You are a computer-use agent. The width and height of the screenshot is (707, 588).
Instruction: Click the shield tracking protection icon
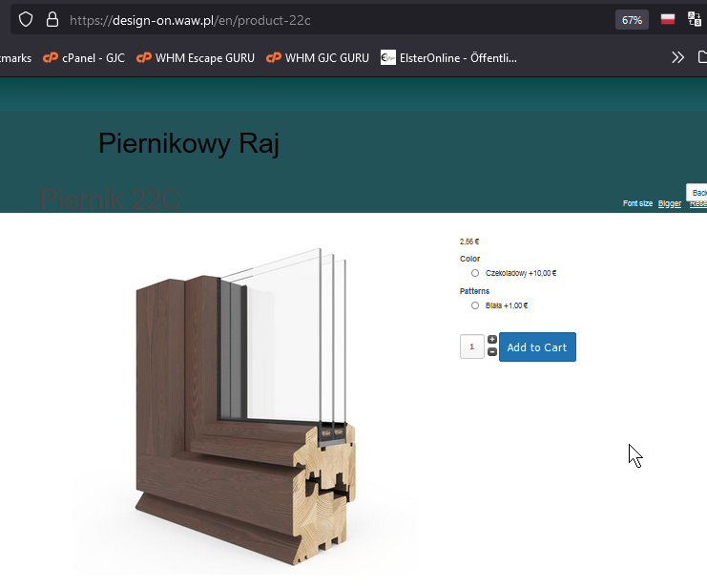26,20
